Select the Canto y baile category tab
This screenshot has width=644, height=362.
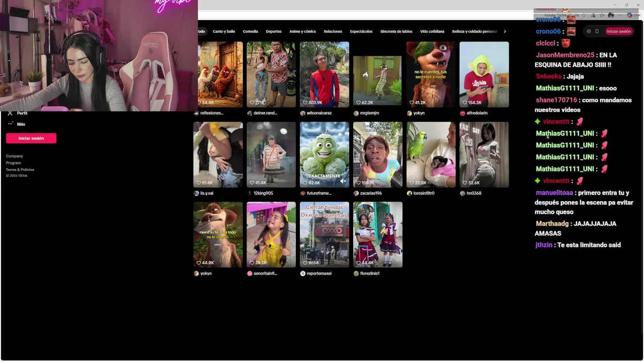tap(223, 31)
